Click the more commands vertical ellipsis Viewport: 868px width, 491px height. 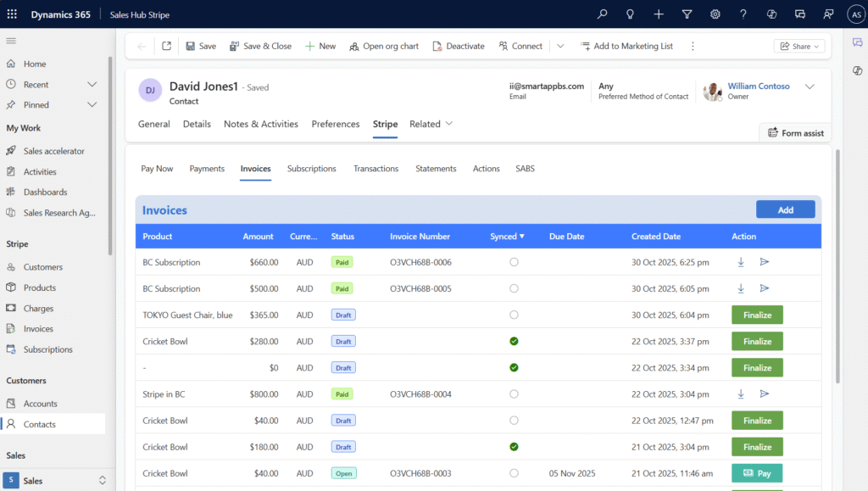[693, 47]
